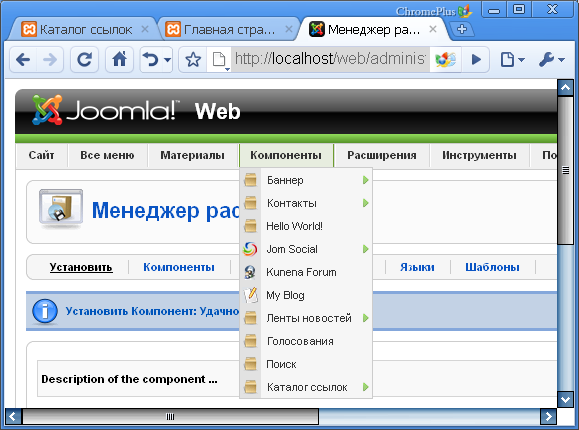
Task: Click the Установить submenu link
Action: 81,267
